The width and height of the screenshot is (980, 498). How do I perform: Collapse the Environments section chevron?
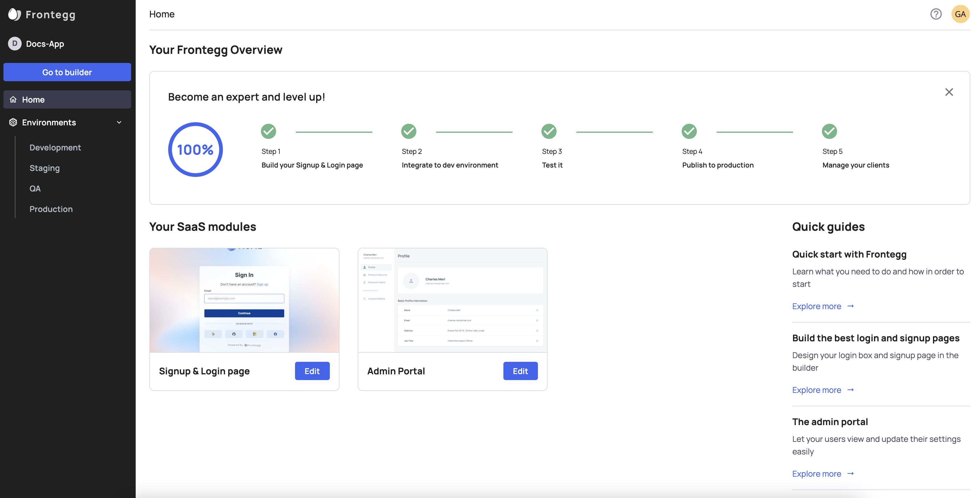click(x=119, y=123)
